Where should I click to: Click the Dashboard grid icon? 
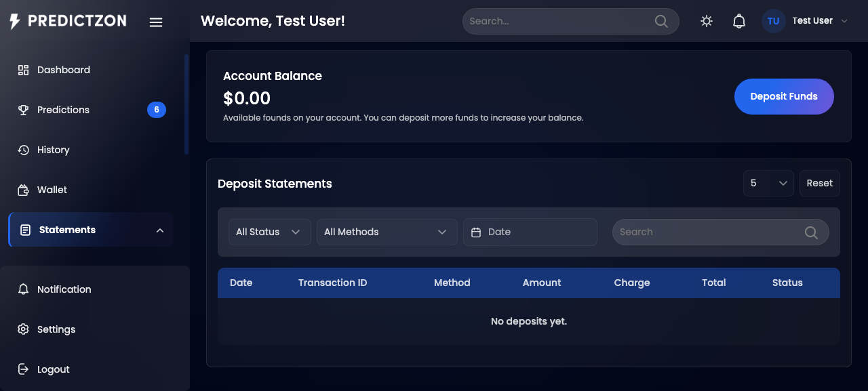23,70
